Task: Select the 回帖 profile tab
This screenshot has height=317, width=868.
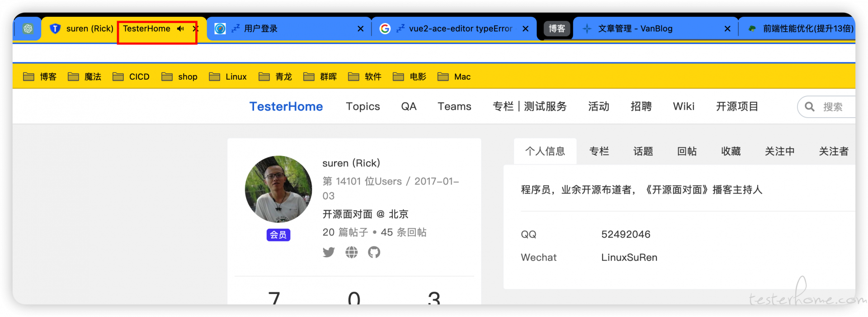Action: [x=687, y=151]
